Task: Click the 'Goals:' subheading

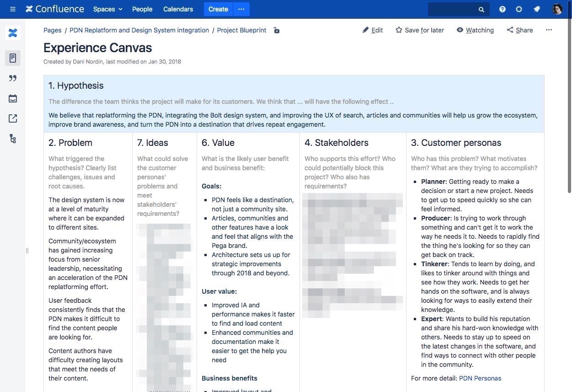Action: tap(211, 186)
